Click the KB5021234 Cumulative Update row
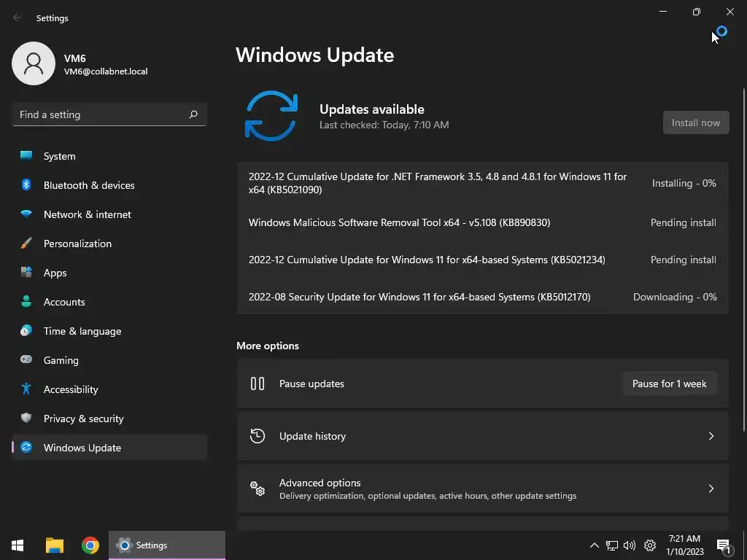The image size is (747, 560). [x=483, y=260]
